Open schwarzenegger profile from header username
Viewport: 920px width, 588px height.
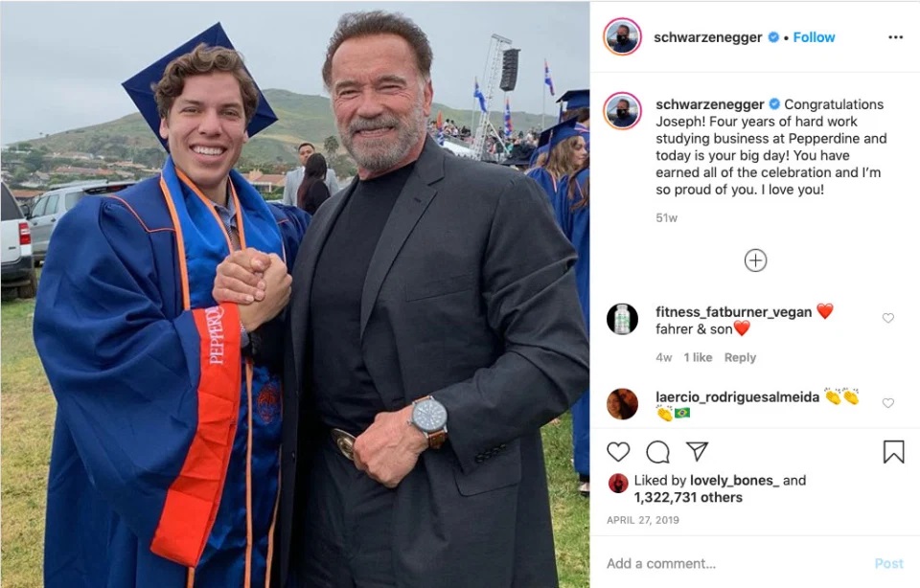(709, 37)
